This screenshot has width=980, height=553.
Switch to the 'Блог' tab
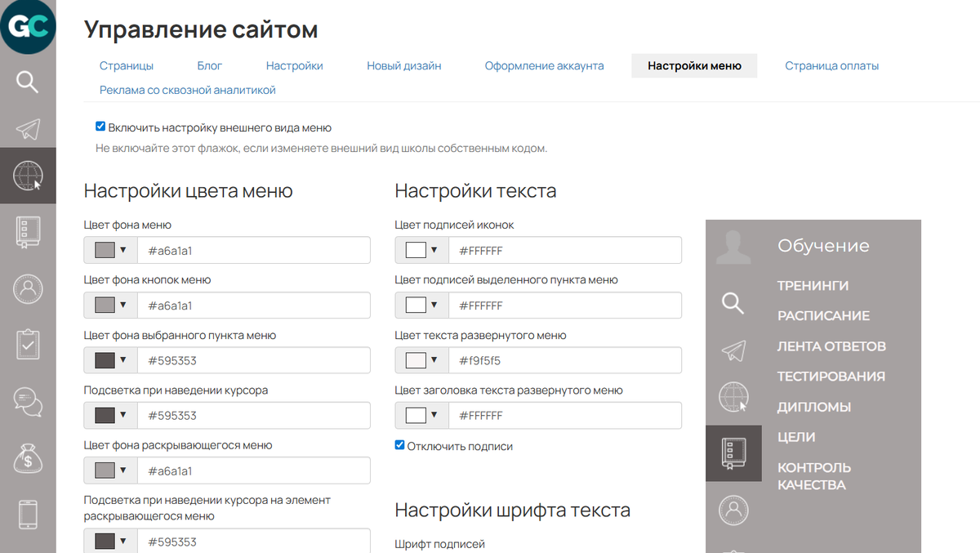pyautogui.click(x=210, y=66)
